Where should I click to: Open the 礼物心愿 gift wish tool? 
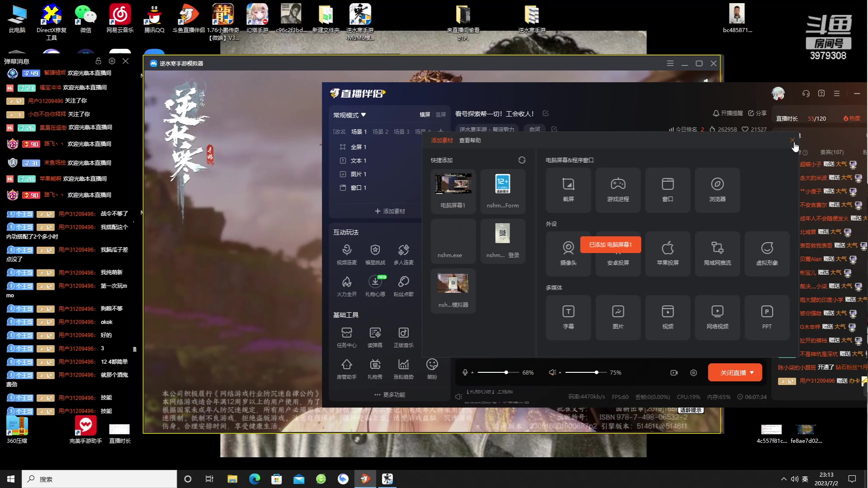375,286
